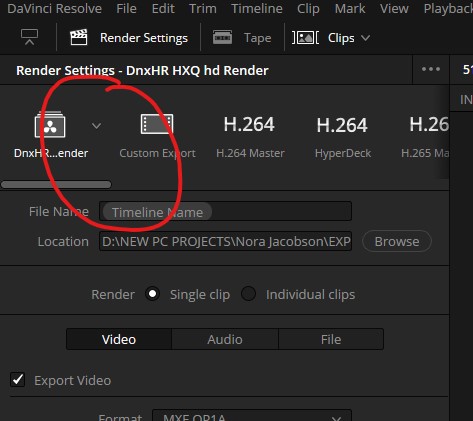Switch to the Video tab
This screenshot has height=421, width=473.
coord(119,339)
